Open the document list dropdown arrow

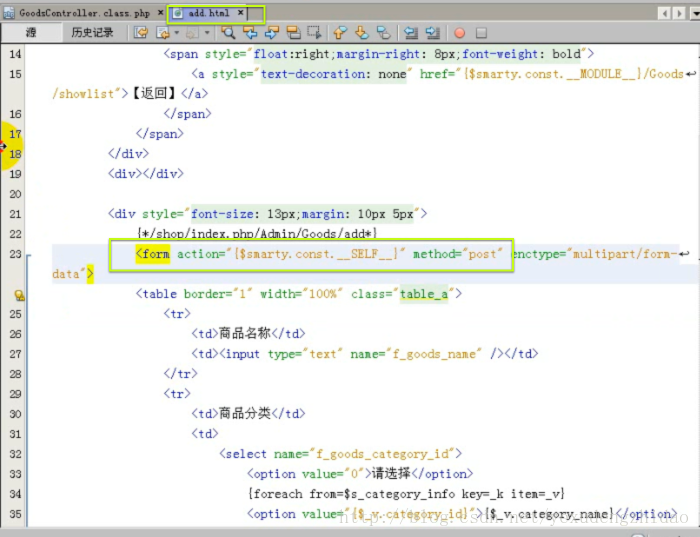click(x=696, y=13)
